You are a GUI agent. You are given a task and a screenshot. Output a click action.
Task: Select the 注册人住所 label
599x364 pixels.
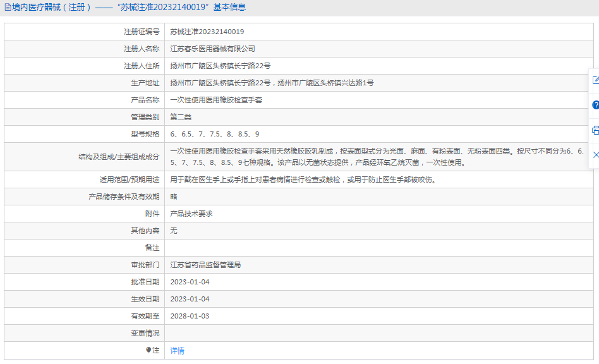[x=142, y=66]
